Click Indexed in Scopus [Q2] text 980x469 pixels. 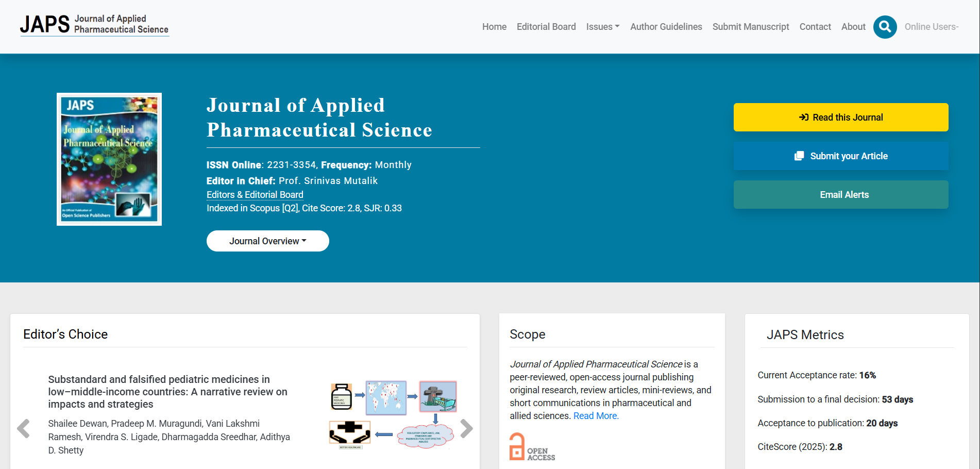tap(304, 208)
